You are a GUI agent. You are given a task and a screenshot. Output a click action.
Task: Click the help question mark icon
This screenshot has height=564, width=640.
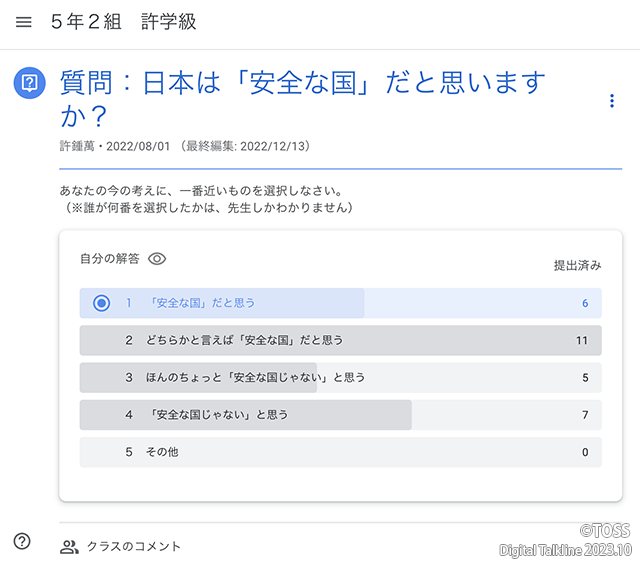tap(22, 541)
